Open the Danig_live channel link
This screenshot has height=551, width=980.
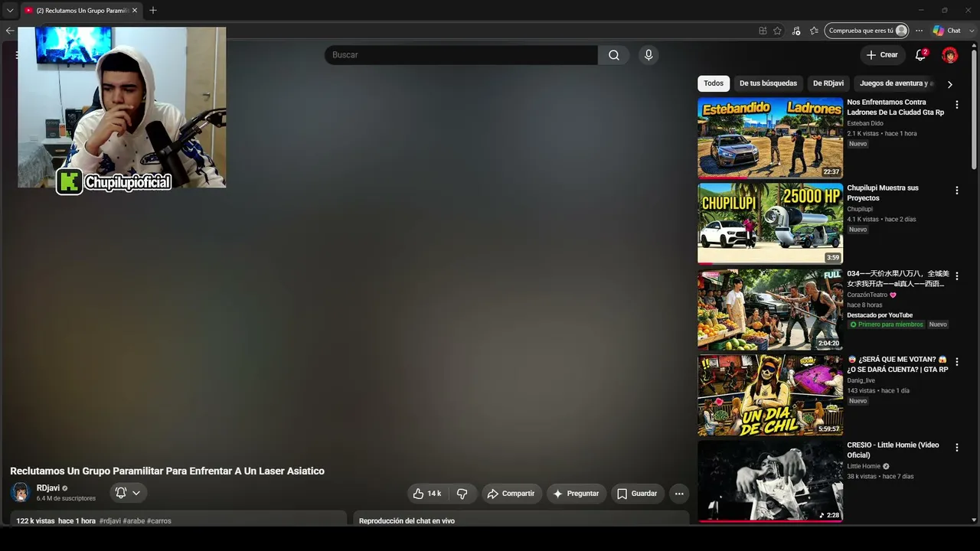coord(861,380)
